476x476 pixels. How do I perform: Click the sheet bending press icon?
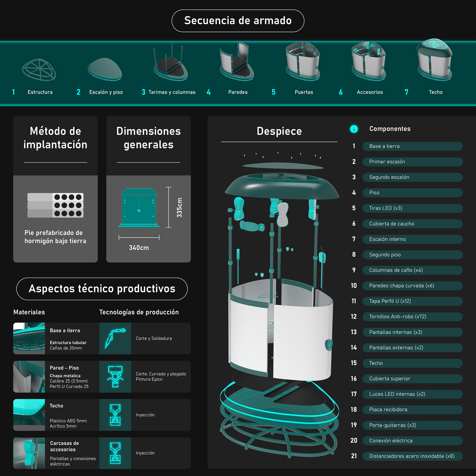click(115, 376)
